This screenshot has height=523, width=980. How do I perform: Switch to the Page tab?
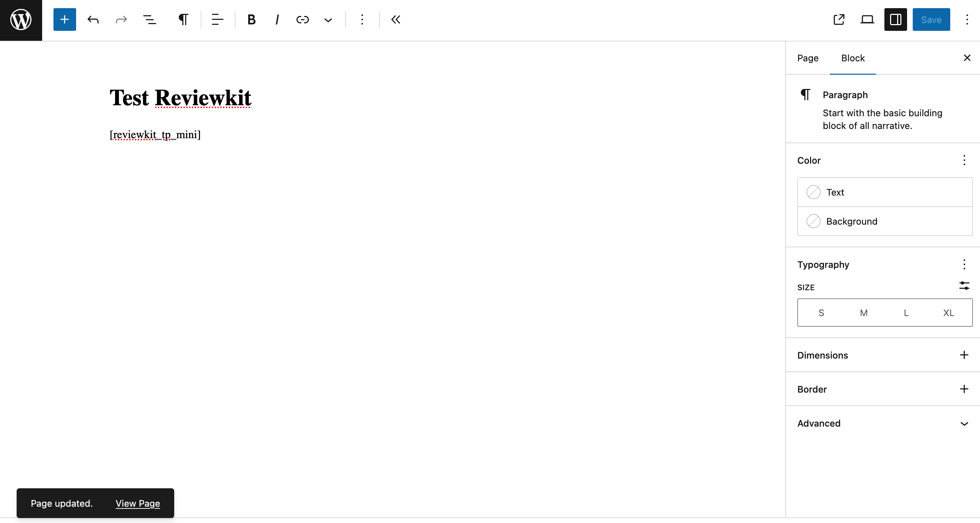point(808,58)
